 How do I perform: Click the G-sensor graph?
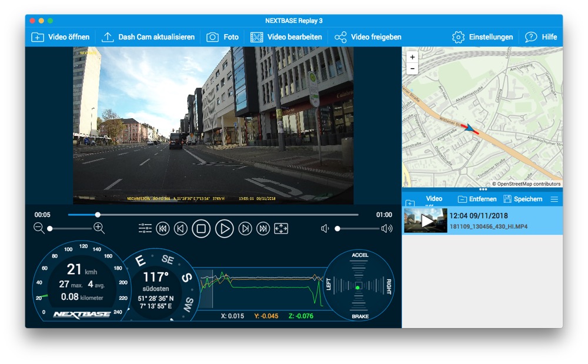click(x=261, y=288)
